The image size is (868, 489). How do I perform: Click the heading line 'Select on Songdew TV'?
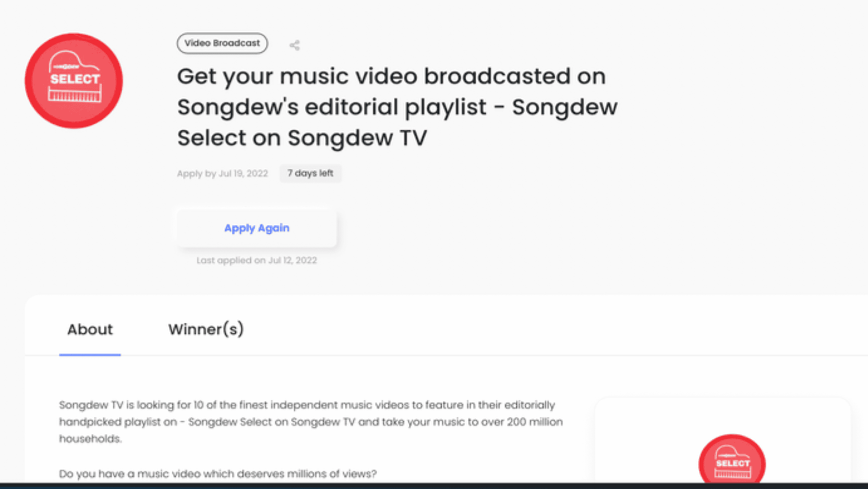point(302,138)
